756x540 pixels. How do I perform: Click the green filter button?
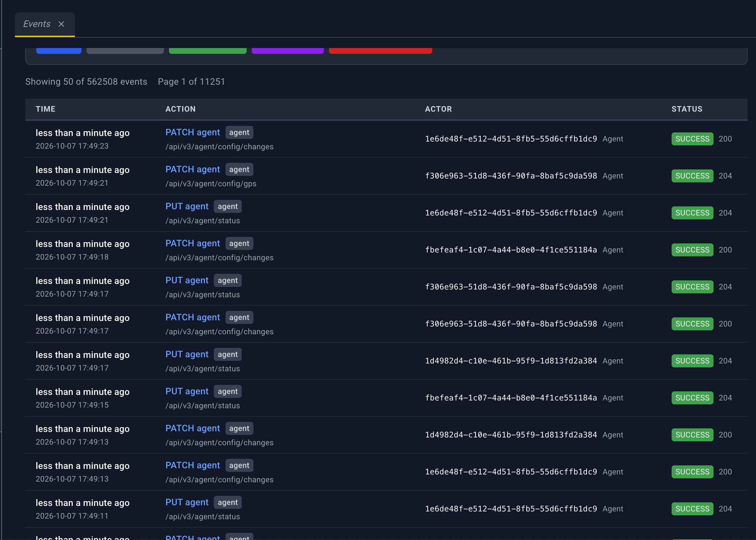pos(208,51)
